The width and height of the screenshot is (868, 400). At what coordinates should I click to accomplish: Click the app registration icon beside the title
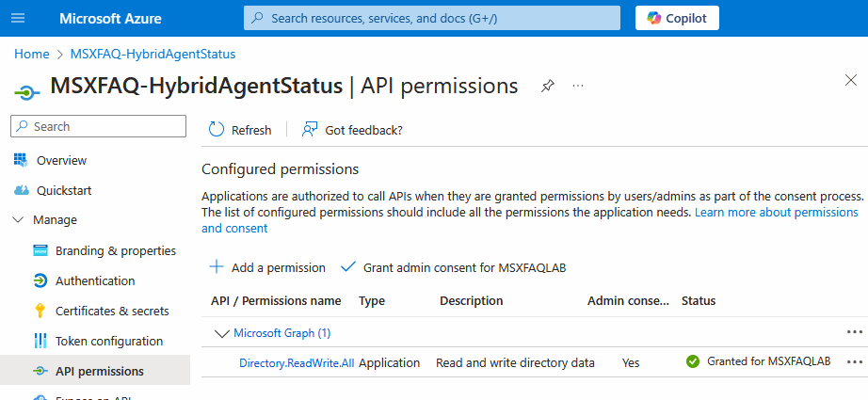click(27, 91)
